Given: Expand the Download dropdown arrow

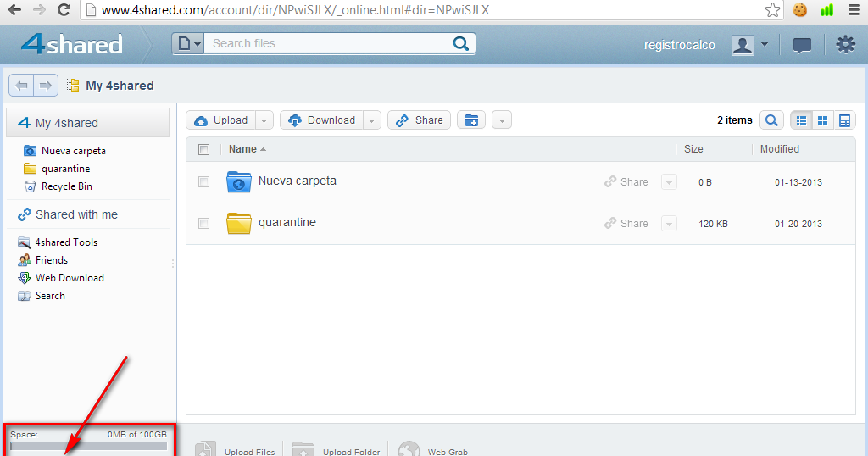Looking at the screenshot, I should click(x=372, y=120).
